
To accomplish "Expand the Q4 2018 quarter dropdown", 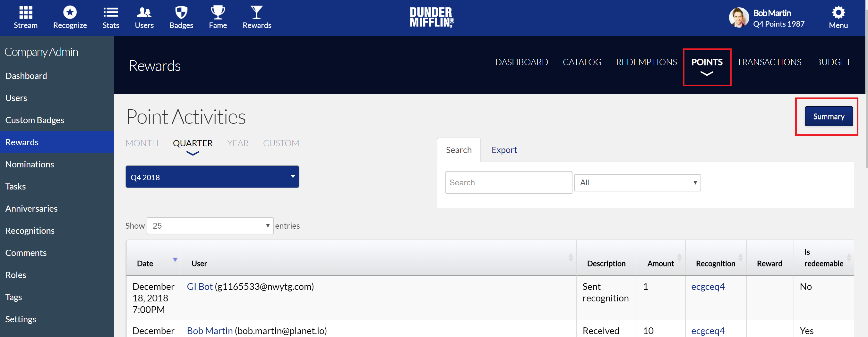I will (212, 177).
